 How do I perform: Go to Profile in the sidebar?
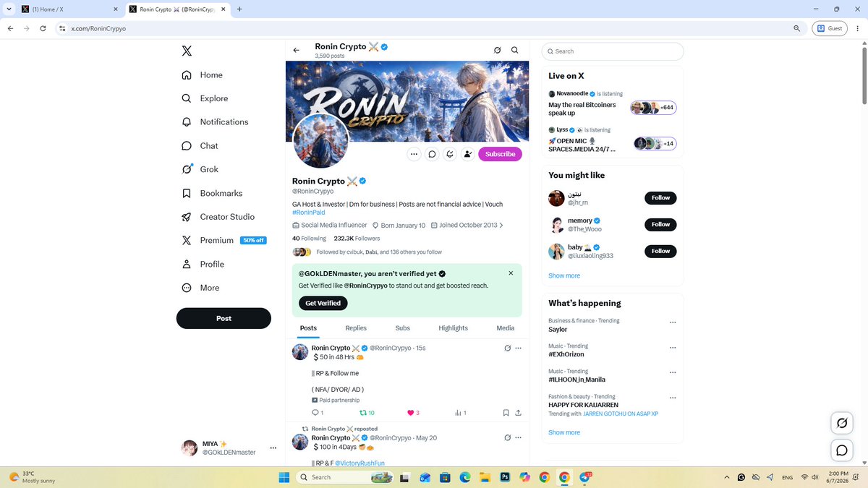click(203, 264)
